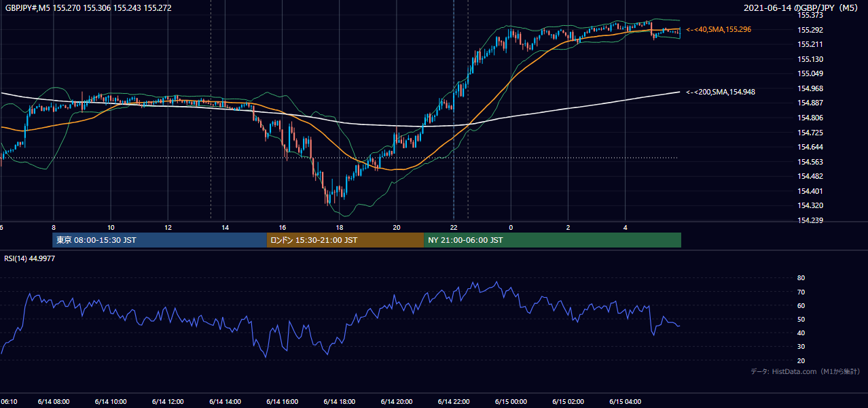Viewport: 868px width, 408px height.
Task: Click hour label 2 on the price chart axis
Action: [x=568, y=228]
